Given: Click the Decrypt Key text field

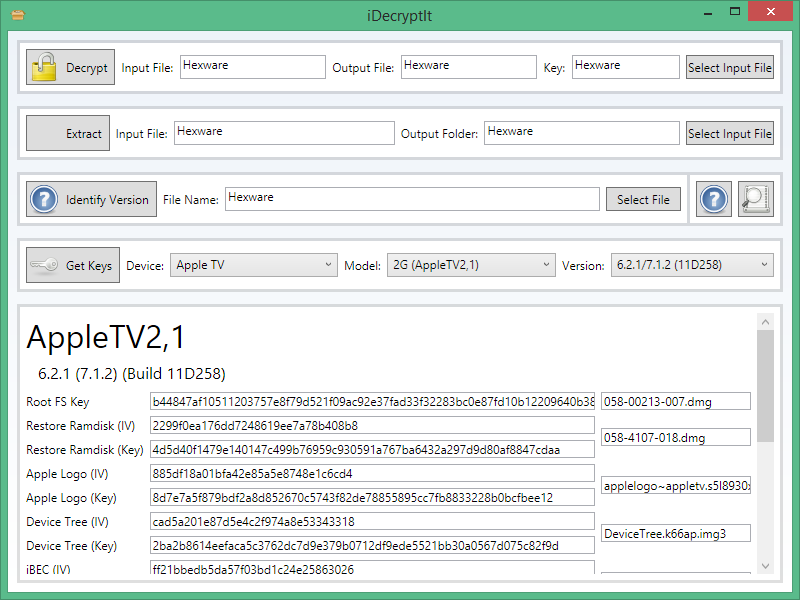Looking at the screenshot, I should pos(626,67).
